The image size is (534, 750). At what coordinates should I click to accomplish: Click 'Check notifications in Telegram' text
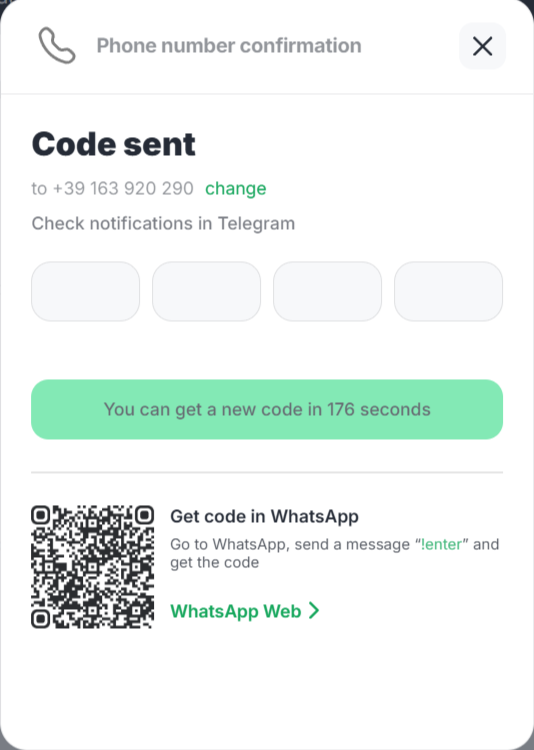[x=163, y=223]
